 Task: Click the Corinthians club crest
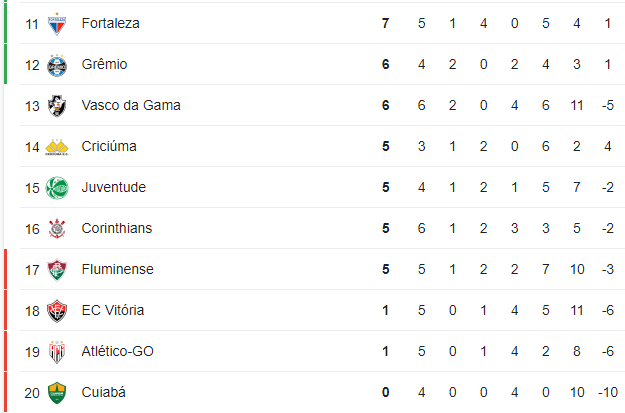click(57, 229)
